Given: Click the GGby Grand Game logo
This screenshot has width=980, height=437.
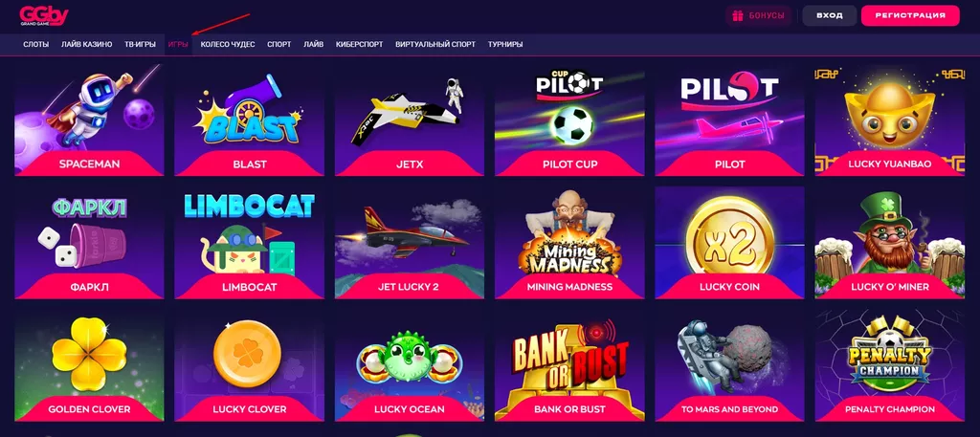Looking at the screenshot, I should click(44, 15).
